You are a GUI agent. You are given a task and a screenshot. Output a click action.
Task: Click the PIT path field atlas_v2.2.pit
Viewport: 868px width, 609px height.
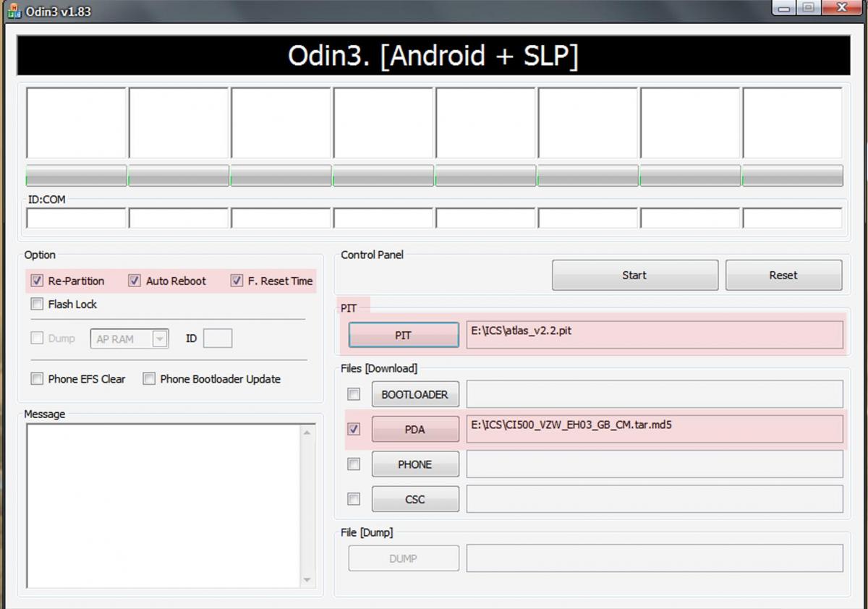(x=655, y=335)
